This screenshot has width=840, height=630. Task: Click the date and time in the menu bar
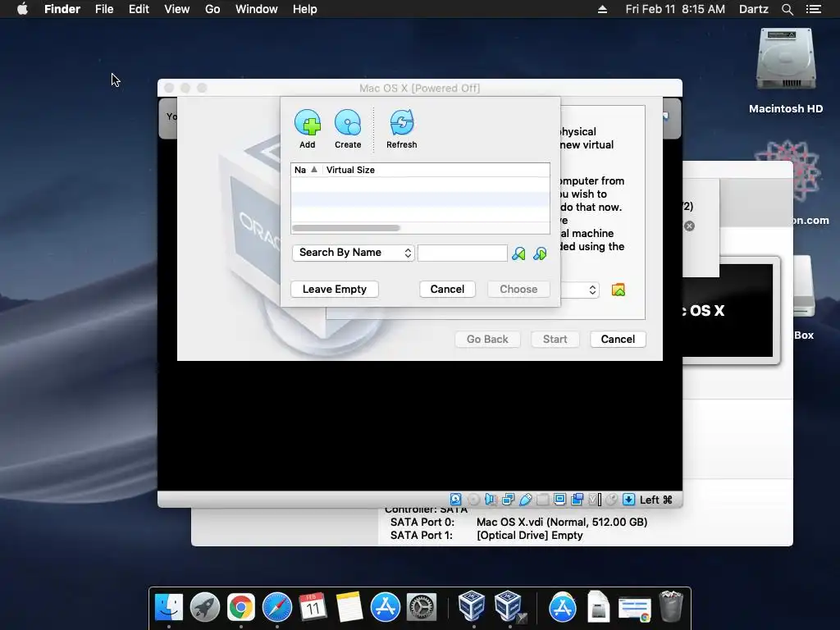tap(675, 9)
